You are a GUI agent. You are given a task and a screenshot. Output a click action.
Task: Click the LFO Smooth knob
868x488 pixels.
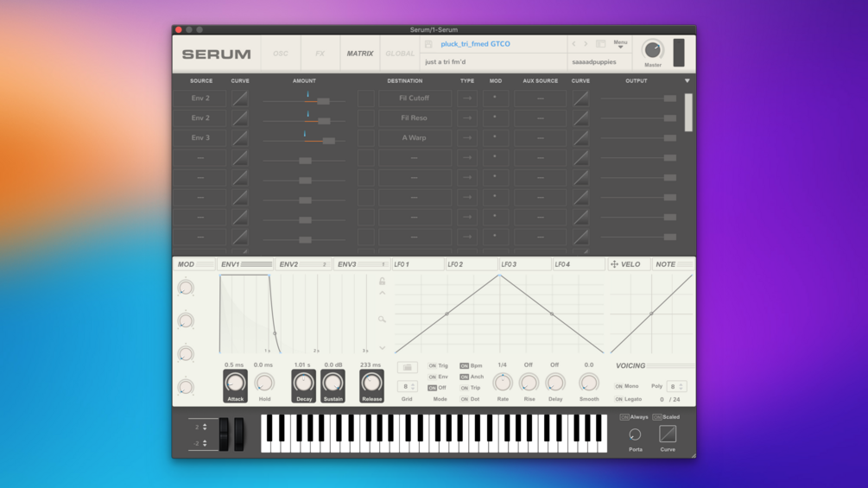tap(588, 383)
